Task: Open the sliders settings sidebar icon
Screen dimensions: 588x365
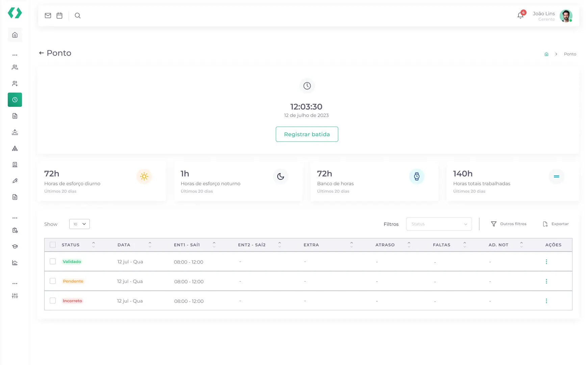Action: (15, 296)
